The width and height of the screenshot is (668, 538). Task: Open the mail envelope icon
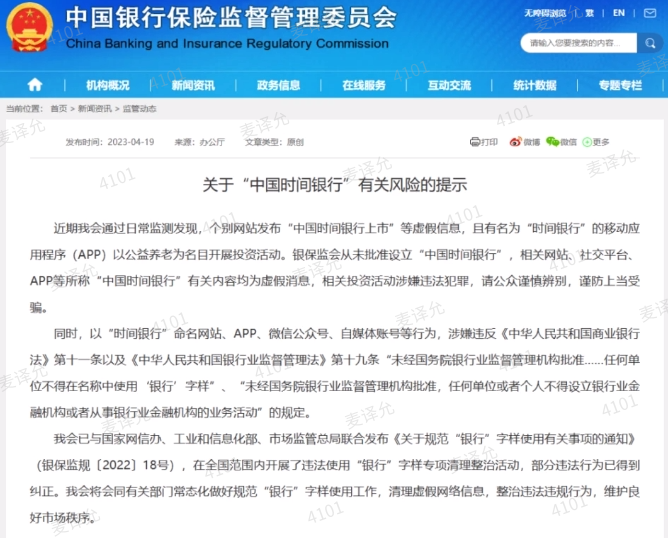tap(650, 14)
